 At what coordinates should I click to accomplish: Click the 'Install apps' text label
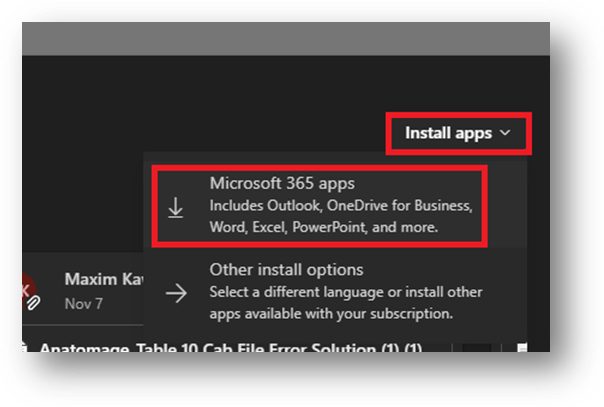click(448, 133)
